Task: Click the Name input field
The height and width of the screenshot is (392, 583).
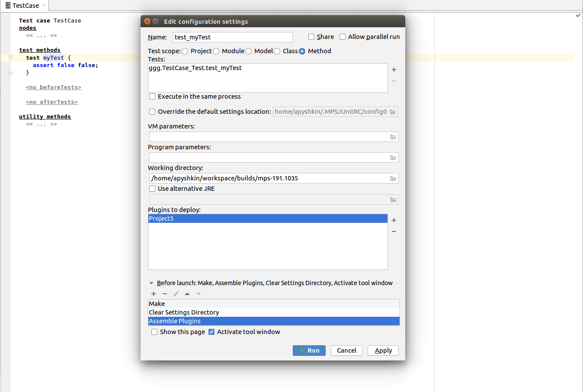Action: pyautogui.click(x=232, y=37)
